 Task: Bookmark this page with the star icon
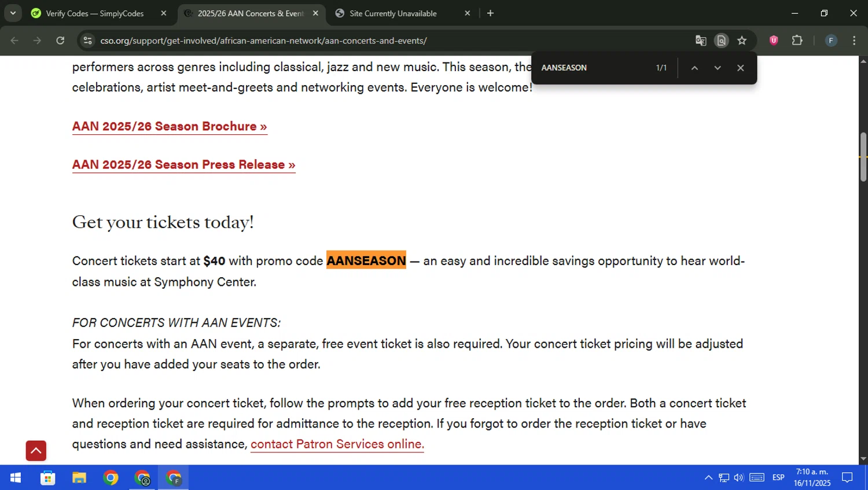(742, 40)
